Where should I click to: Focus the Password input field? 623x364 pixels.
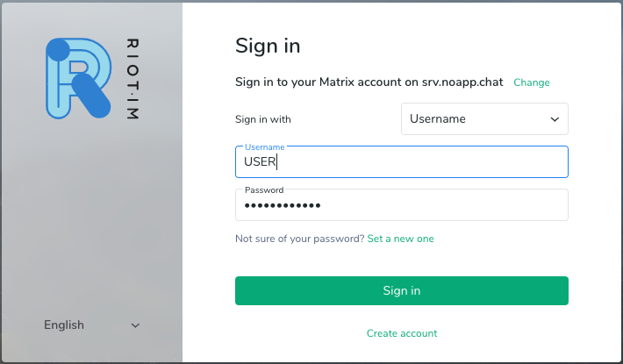coord(402,205)
